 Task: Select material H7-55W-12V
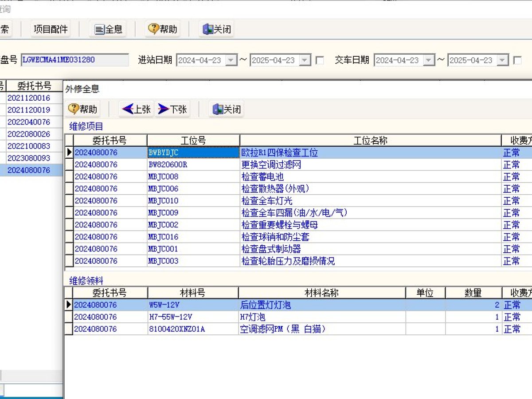[x=193, y=317]
